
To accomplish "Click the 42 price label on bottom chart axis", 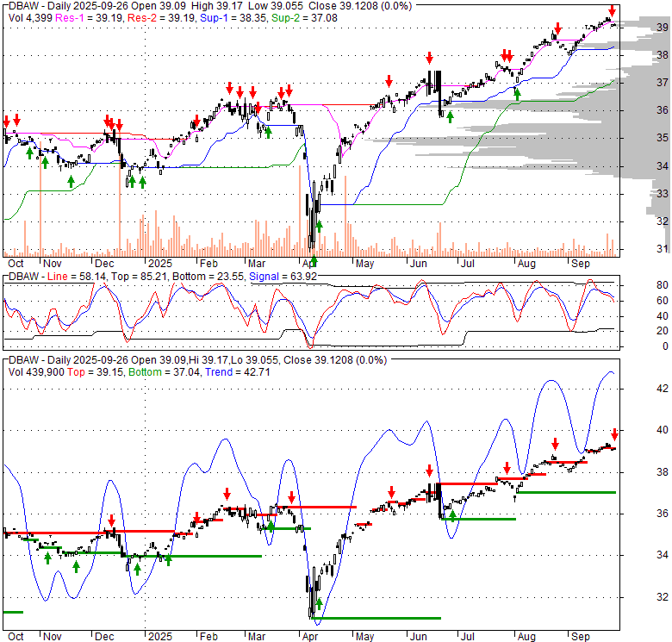I will [663, 389].
